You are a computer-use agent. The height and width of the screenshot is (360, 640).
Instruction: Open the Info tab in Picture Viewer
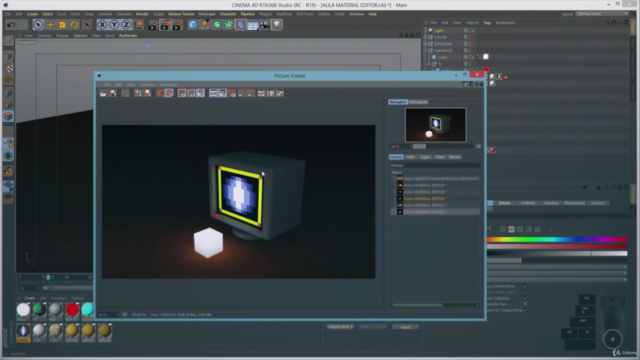click(410, 157)
